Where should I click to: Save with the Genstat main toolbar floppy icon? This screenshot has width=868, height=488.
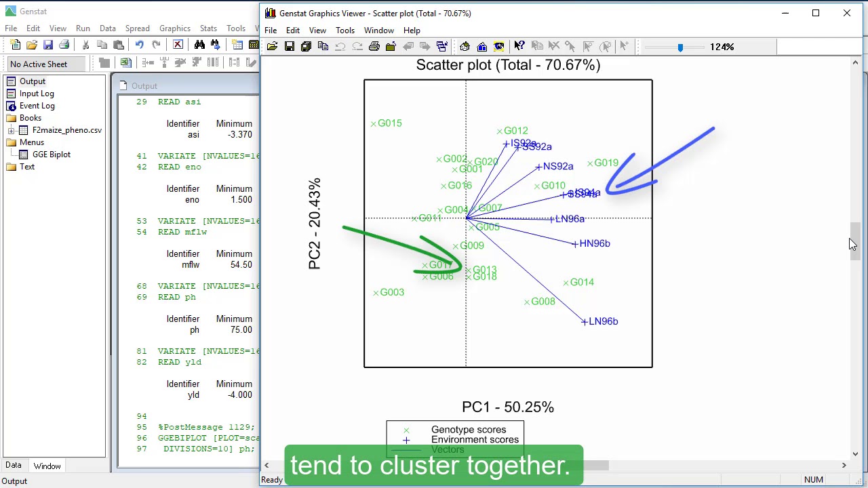coord(48,45)
